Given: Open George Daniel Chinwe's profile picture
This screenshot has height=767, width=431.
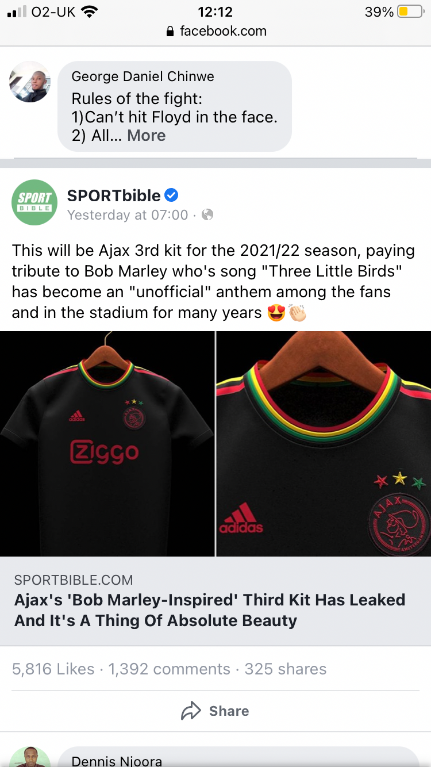Looking at the screenshot, I should [29, 82].
